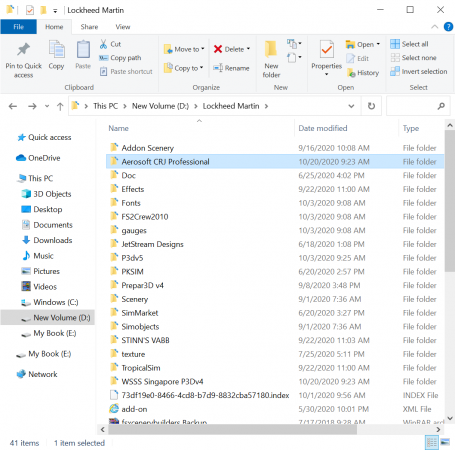Click Select none in ribbon

click(413, 58)
